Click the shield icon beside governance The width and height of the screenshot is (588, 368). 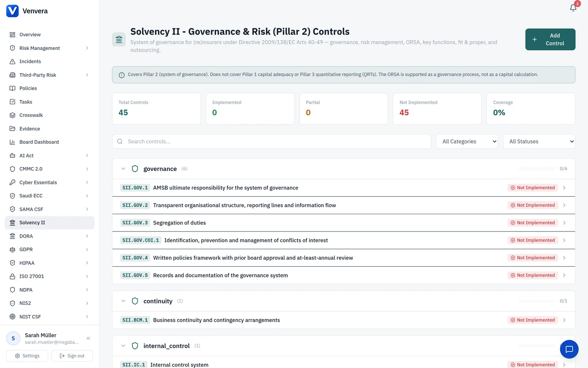tap(135, 169)
